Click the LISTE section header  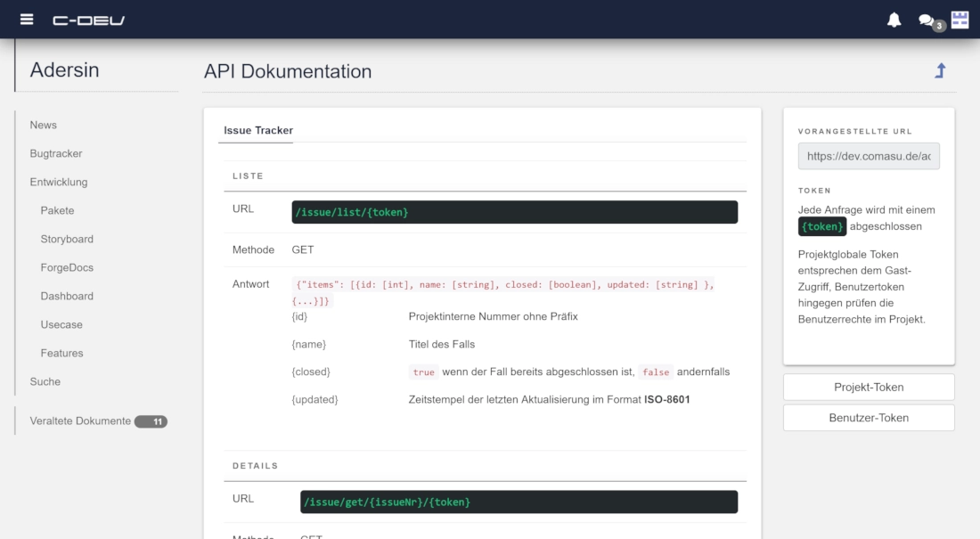click(249, 176)
